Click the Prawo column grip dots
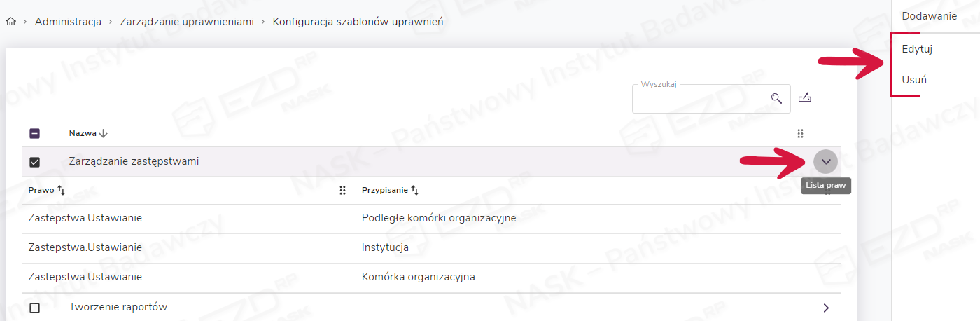 tap(342, 190)
